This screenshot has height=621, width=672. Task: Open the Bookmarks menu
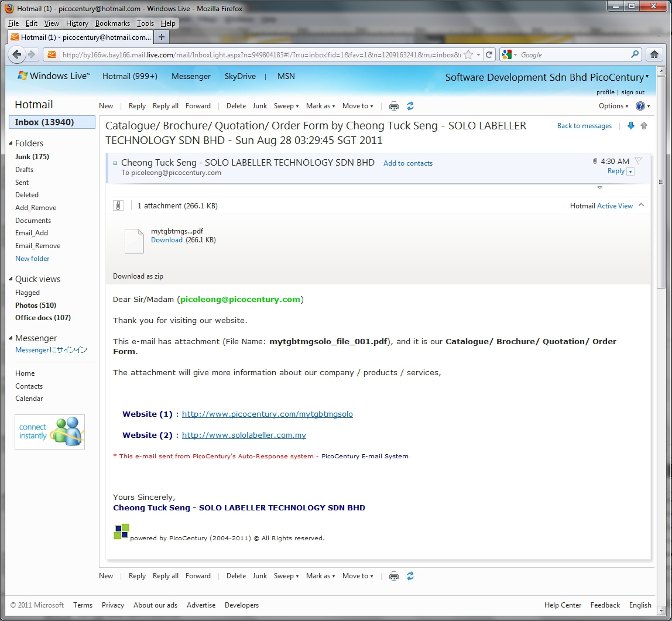point(112,23)
